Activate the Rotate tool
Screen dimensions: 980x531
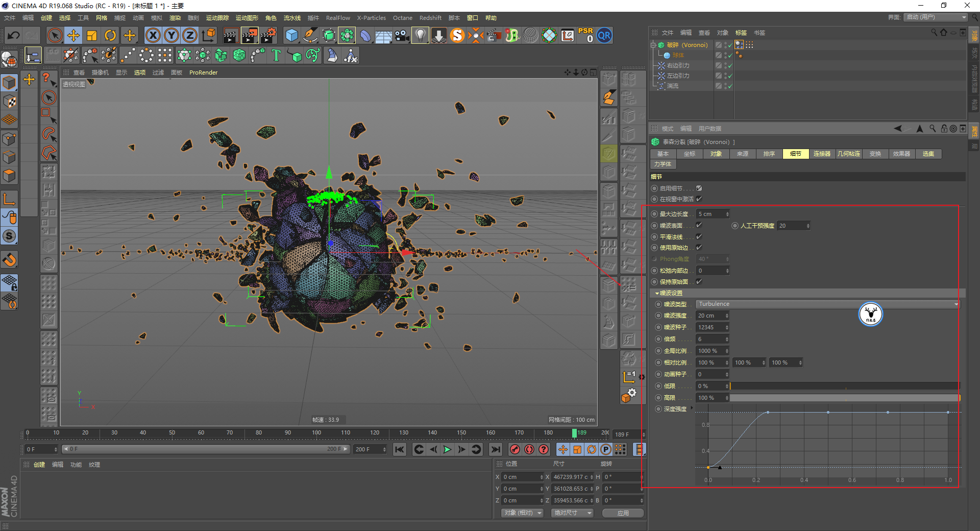[x=110, y=35]
